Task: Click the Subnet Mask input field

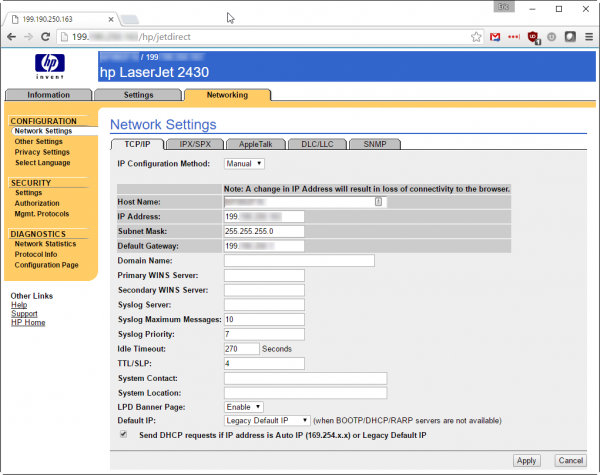Action: pyautogui.click(x=264, y=231)
